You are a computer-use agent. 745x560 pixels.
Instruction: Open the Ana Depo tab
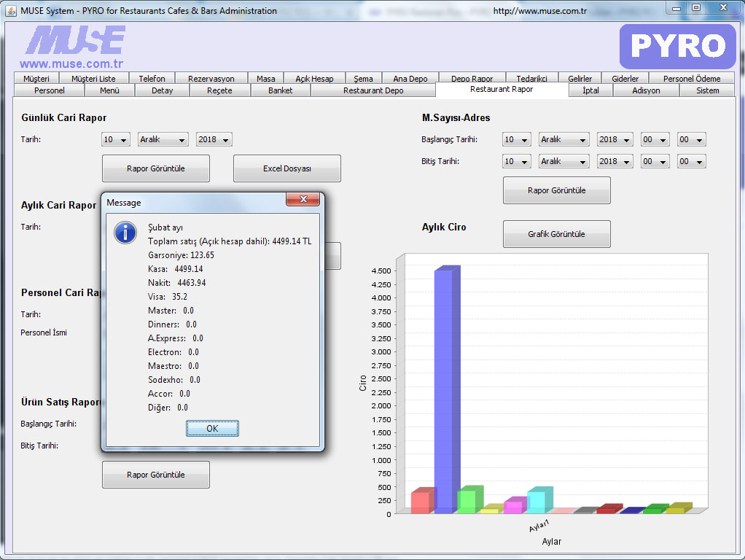410,79
